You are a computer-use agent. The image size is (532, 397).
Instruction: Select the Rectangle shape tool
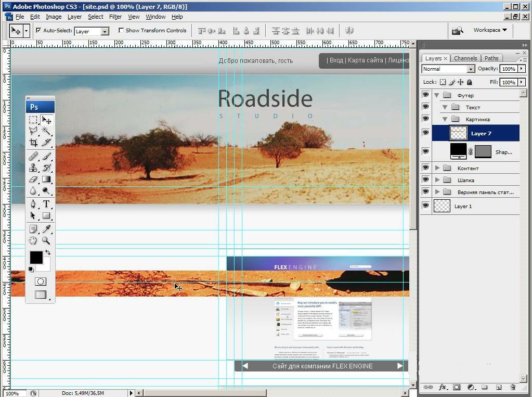tap(46, 215)
